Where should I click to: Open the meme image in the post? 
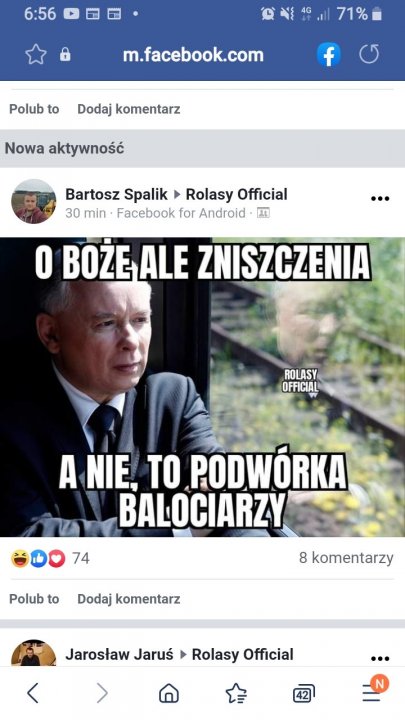coord(202,387)
